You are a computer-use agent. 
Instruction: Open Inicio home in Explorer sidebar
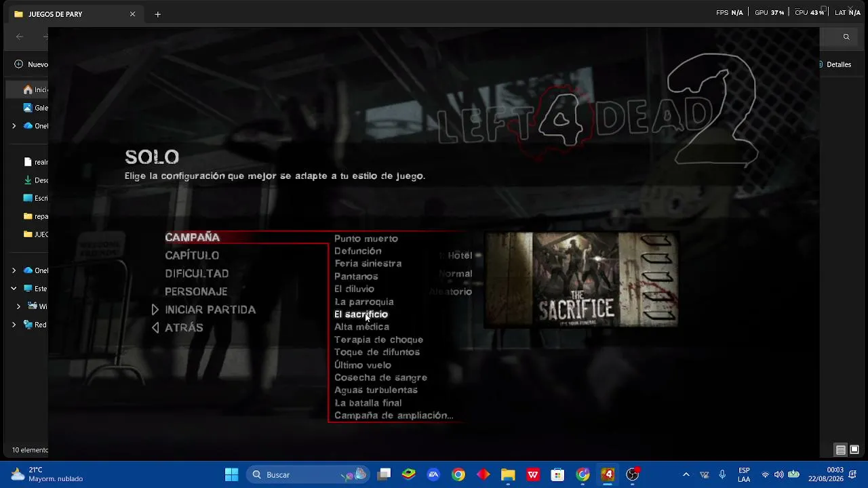point(35,89)
